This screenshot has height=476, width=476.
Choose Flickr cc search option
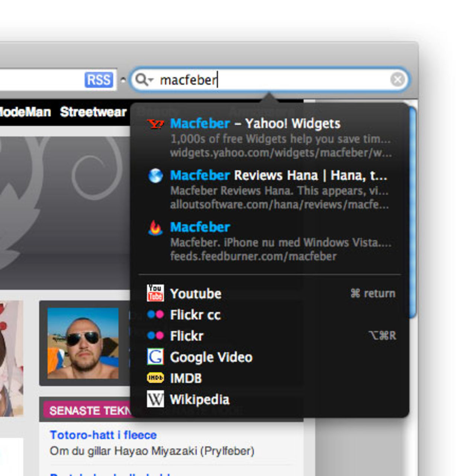click(195, 315)
